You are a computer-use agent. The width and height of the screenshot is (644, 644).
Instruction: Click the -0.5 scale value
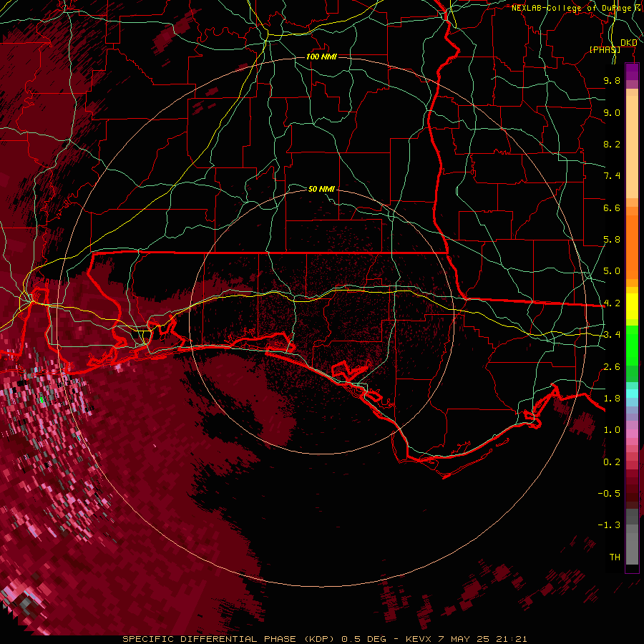(609, 494)
